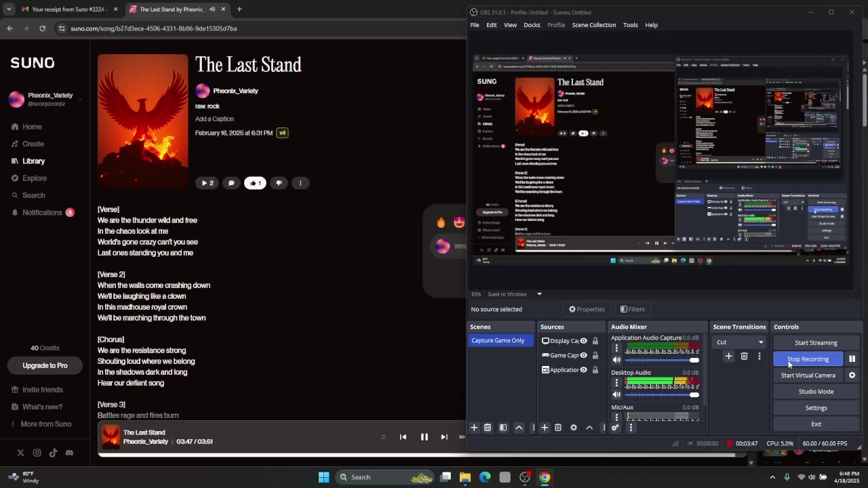Open song more options three-dot menu
Image resolution: width=868 pixels, height=488 pixels.
[x=300, y=183]
